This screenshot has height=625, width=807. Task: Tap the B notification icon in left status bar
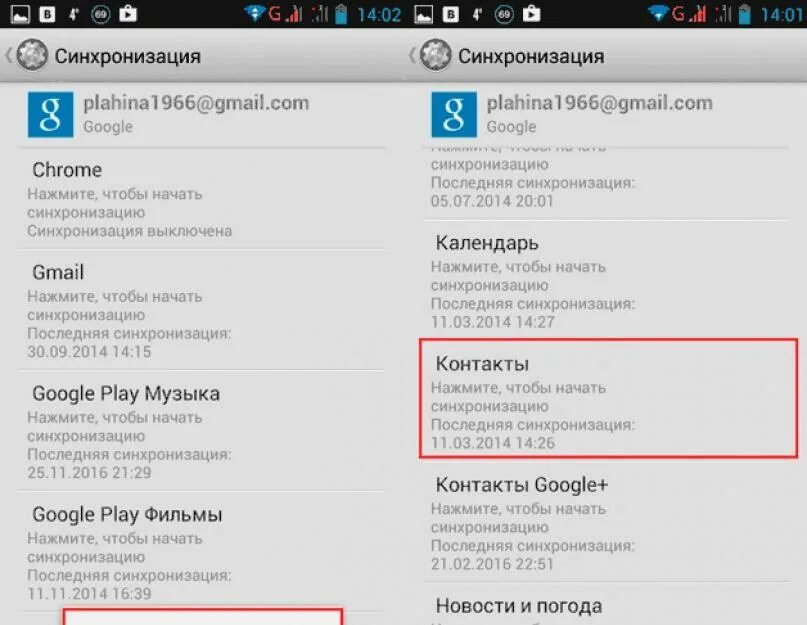[47, 14]
